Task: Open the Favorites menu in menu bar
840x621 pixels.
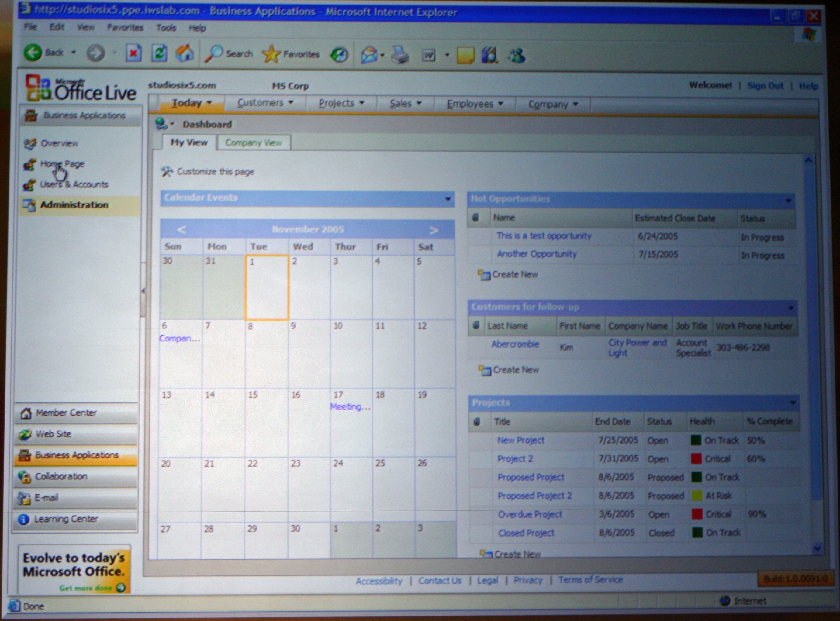Action: pyautogui.click(x=125, y=27)
